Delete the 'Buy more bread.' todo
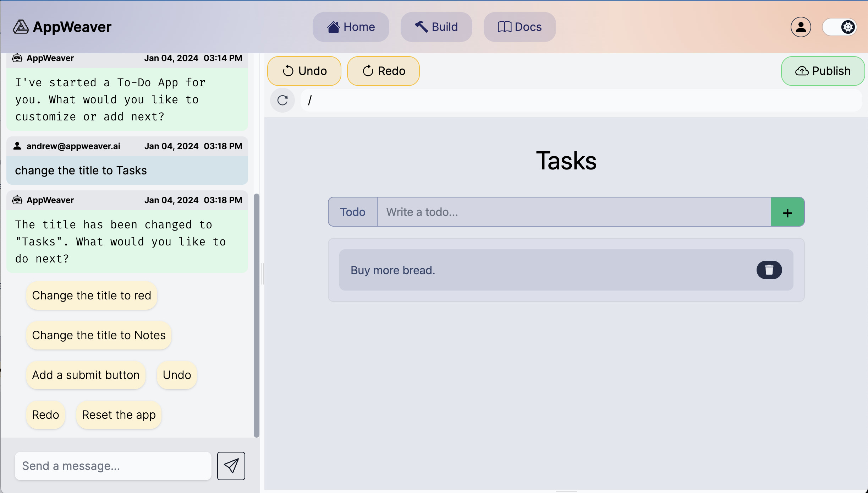The image size is (868, 493). click(769, 270)
